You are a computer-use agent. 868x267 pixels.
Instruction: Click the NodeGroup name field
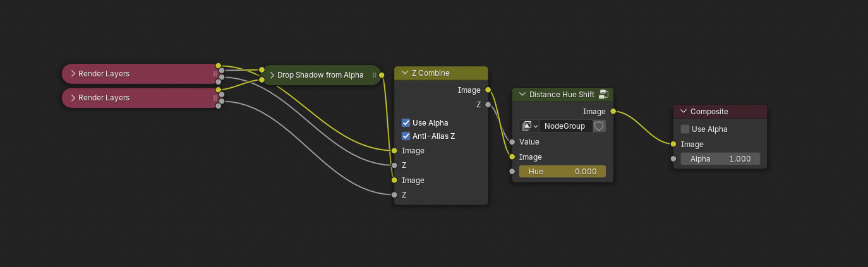click(x=565, y=126)
